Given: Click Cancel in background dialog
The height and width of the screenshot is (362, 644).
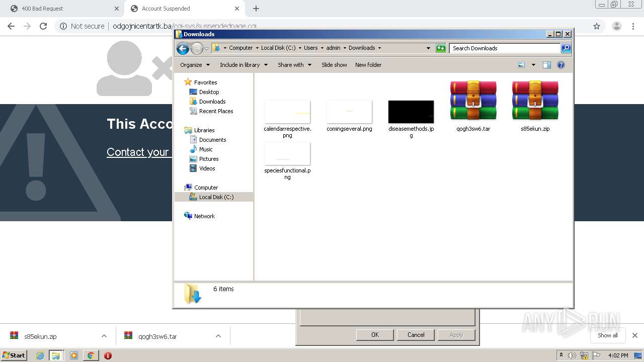Looking at the screenshot, I should tap(416, 335).
